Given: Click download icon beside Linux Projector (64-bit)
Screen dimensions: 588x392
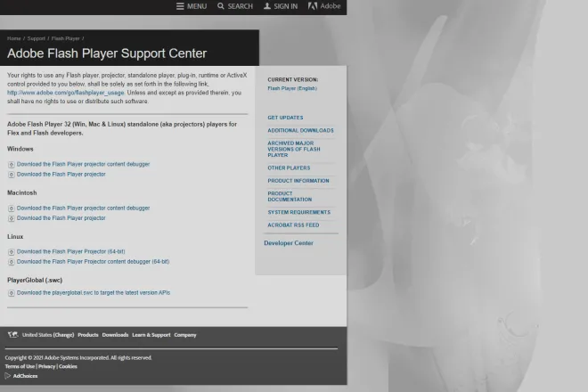Looking at the screenshot, I should point(12,252).
